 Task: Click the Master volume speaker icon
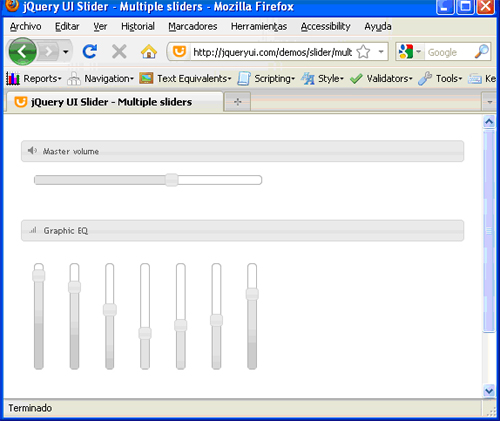32,151
